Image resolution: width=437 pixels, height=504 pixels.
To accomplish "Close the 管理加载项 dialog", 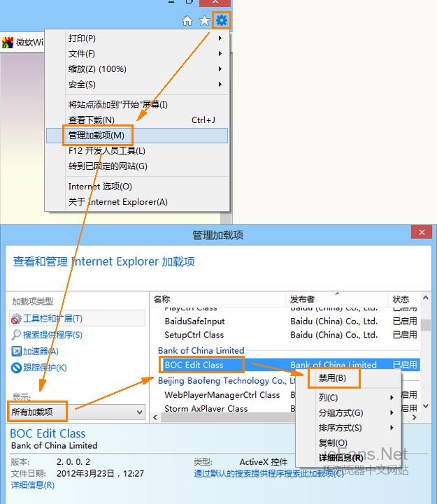I will coord(422,232).
